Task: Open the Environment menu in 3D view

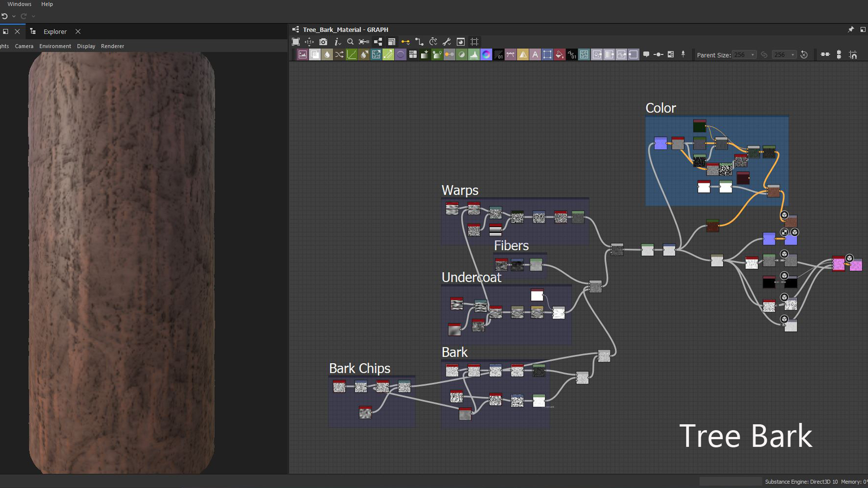Action: (x=55, y=46)
